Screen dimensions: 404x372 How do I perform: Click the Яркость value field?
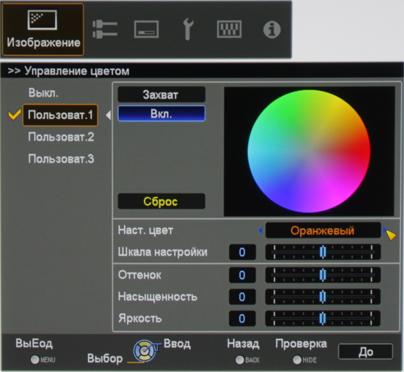tap(242, 318)
